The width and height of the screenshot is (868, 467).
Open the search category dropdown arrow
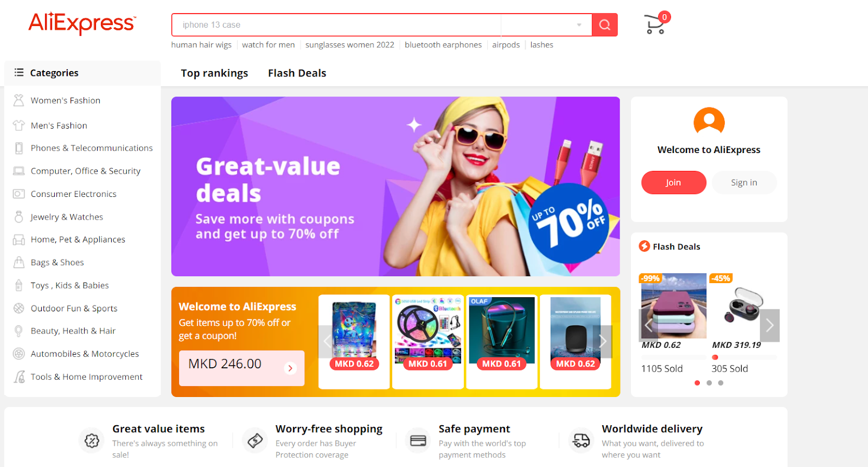[x=579, y=25]
